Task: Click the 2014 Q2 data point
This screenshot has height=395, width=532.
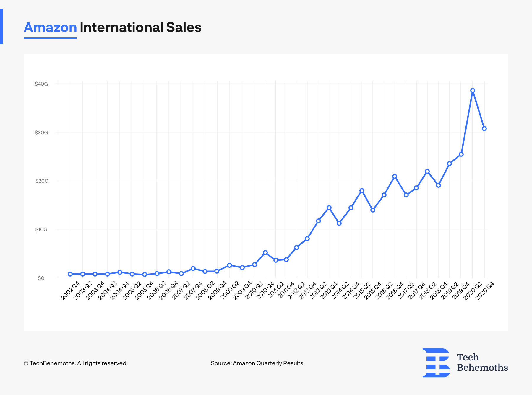Action: click(339, 223)
